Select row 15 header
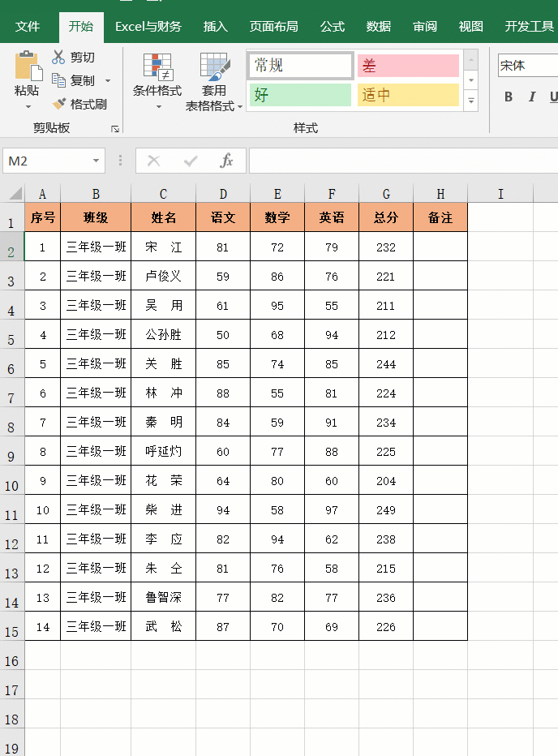The image size is (558, 756). (x=11, y=627)
